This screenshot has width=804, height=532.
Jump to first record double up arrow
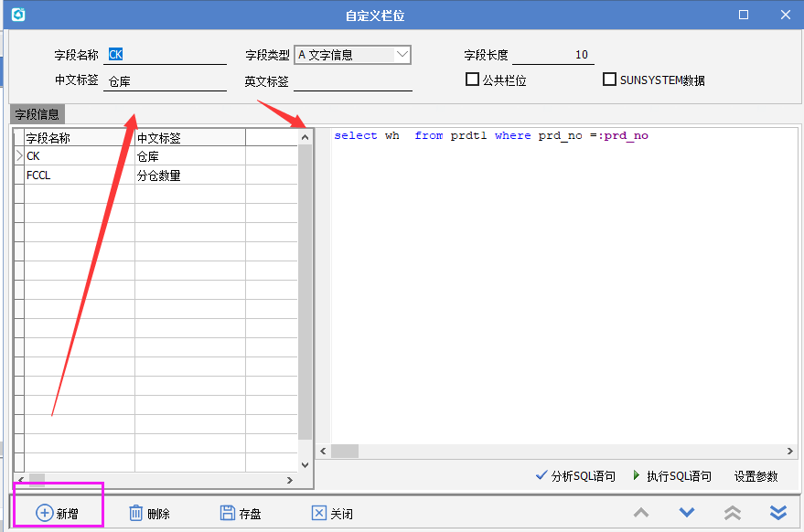click(732, 513)
